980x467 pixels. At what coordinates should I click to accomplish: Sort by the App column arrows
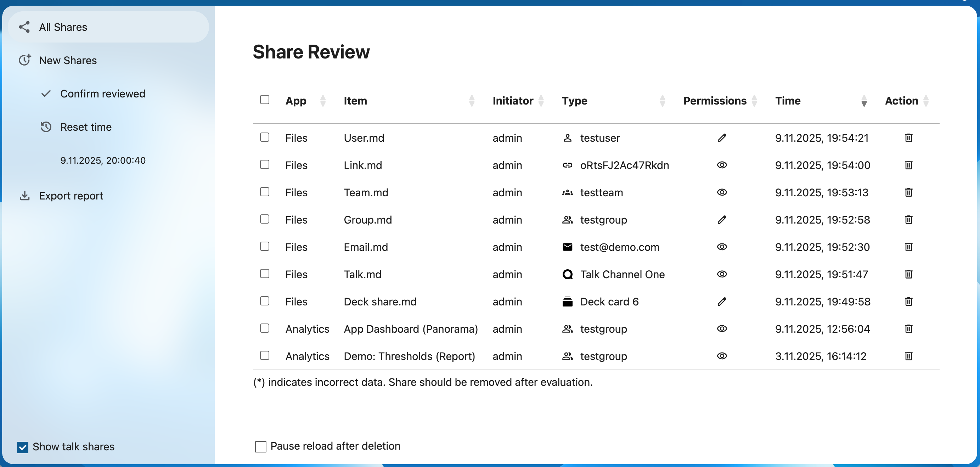click(x=323, y=101)
